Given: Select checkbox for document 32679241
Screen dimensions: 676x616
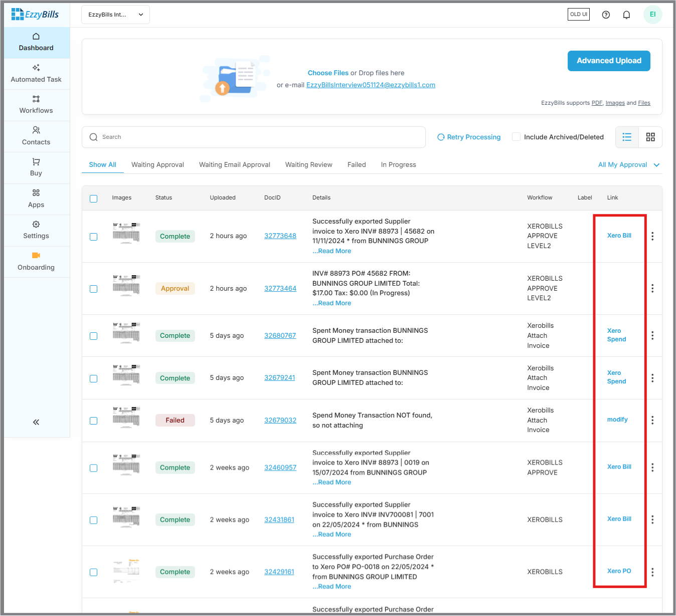Looking at the screenshot, I should [x=93, y=378].
